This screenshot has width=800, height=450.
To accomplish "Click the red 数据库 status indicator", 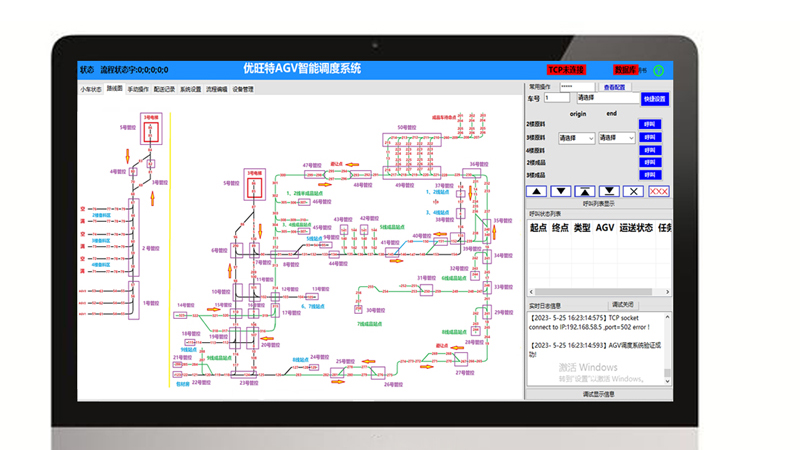I will click(x=626, y=70).
